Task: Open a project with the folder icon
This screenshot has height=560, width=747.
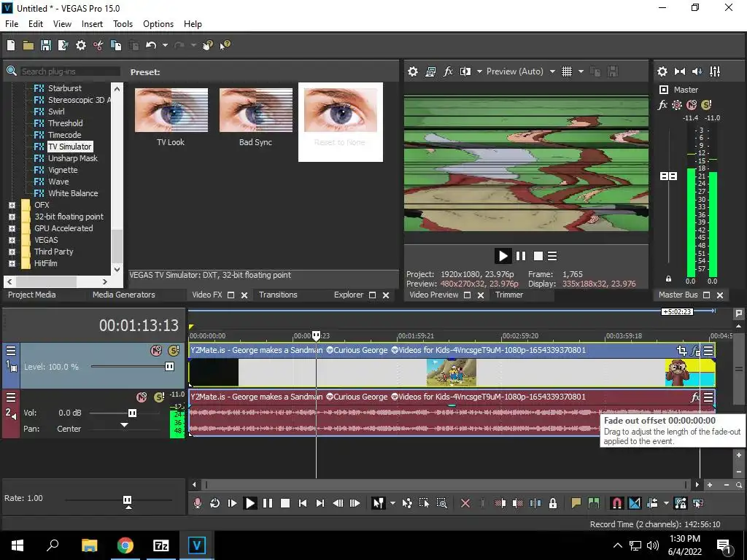Action: click(28, 45)
